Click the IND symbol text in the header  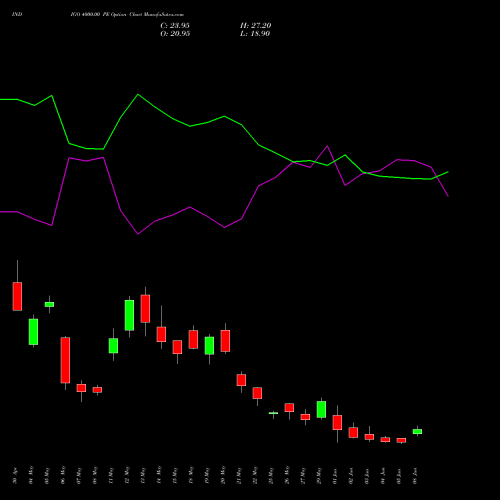pos(17,14)
